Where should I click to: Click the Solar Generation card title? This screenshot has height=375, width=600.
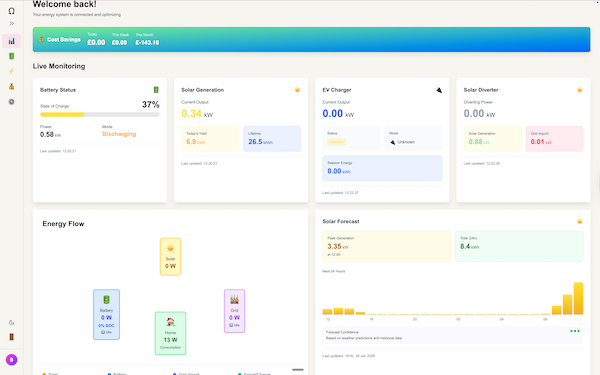[202, 90]
